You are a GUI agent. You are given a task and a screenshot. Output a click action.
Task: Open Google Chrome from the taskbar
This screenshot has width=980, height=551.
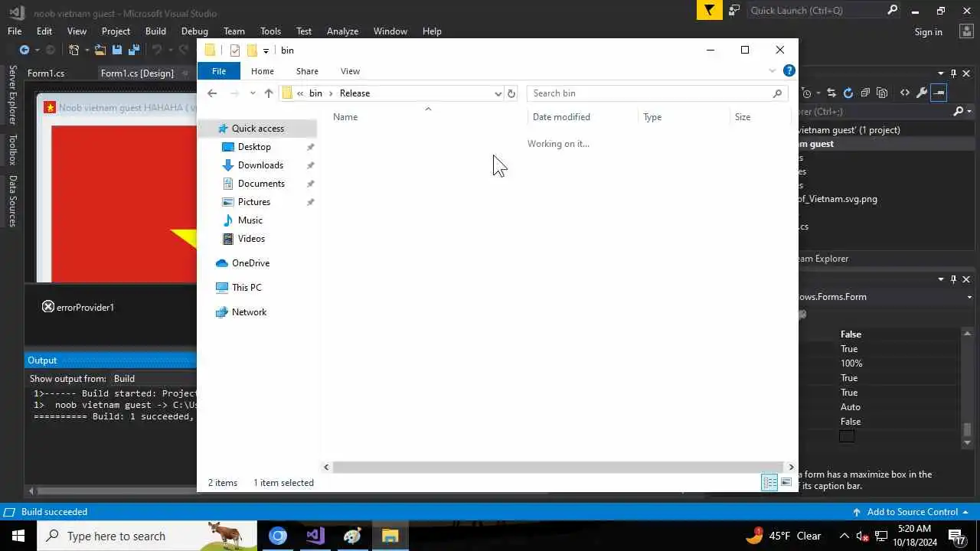coord(278,536)
